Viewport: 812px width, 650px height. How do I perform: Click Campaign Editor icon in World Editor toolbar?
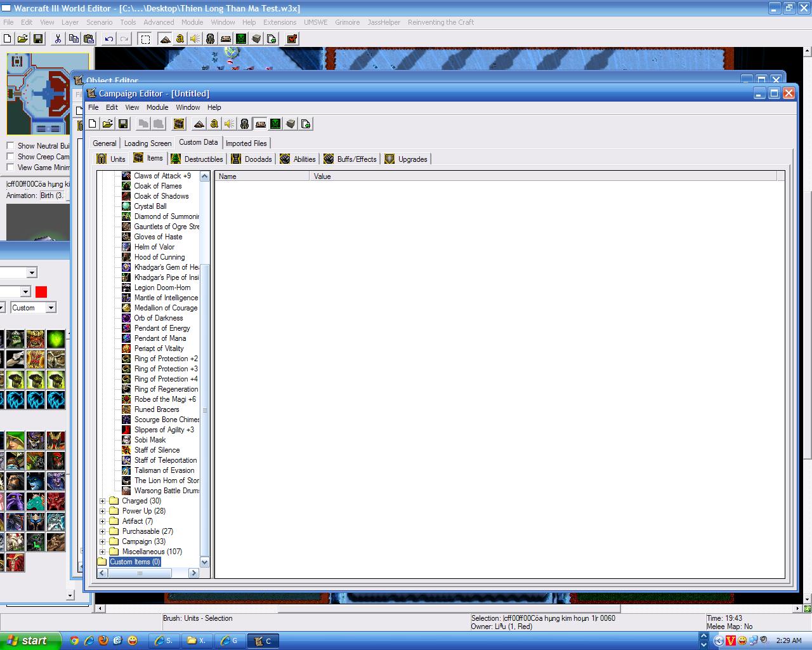coord(226,39)
